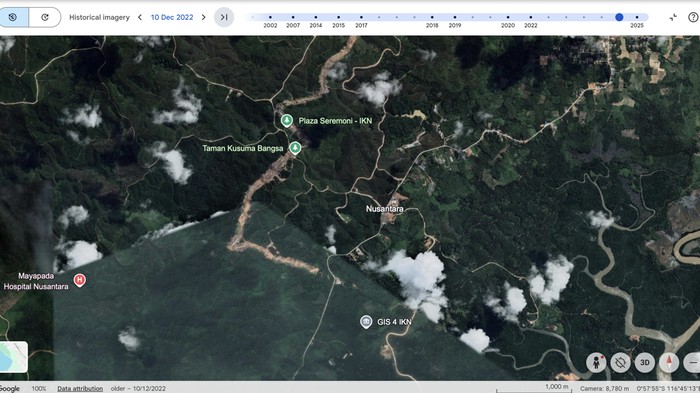Image resolution: width=700 pixels, height=393 pixels.
Task: Open the GIS 4 IKN museum pin
Action: [366, 322]
